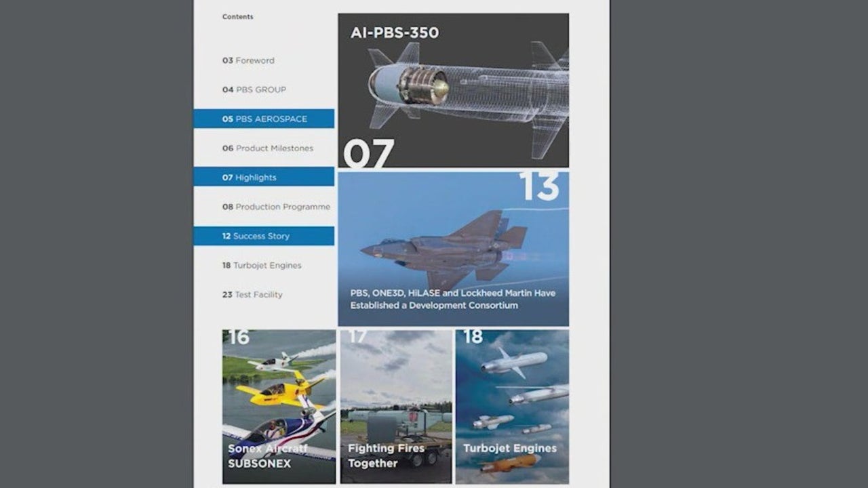Go to 23 Test Facility entry

[252, 294]
